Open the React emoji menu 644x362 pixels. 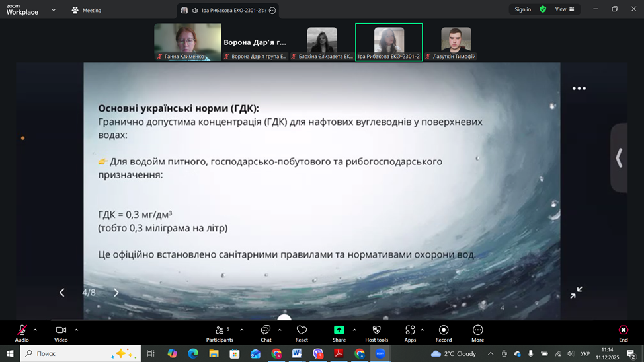(x=302, y=332)
